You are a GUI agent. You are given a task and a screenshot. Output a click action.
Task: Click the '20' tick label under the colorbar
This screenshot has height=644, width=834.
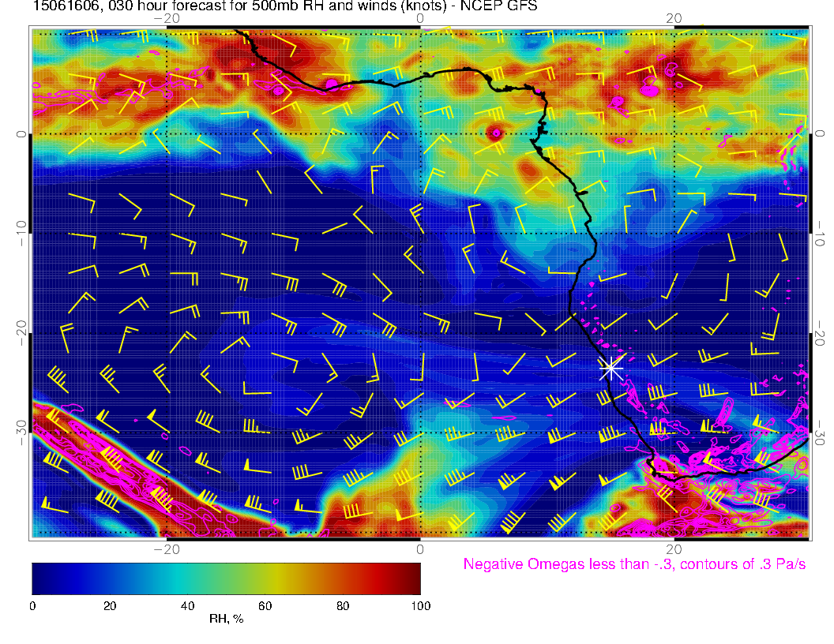[x=110, y=606]
